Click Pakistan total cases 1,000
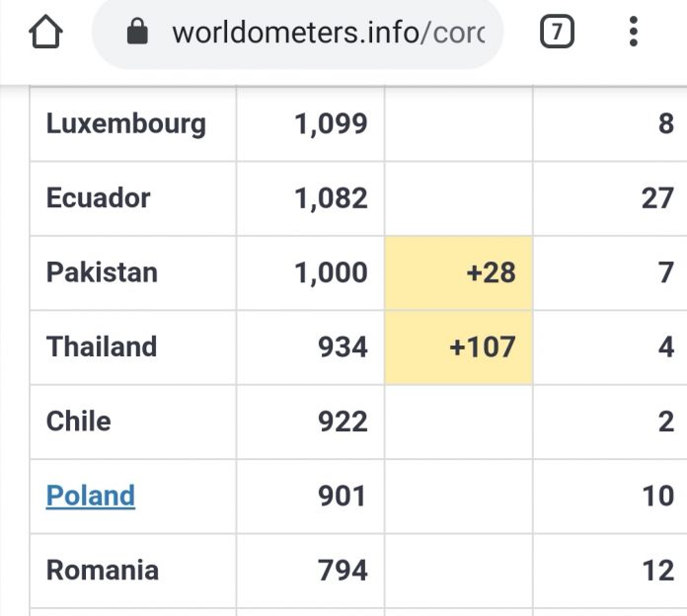Viewport: 687px width, 616px height. tap(331, 272)
